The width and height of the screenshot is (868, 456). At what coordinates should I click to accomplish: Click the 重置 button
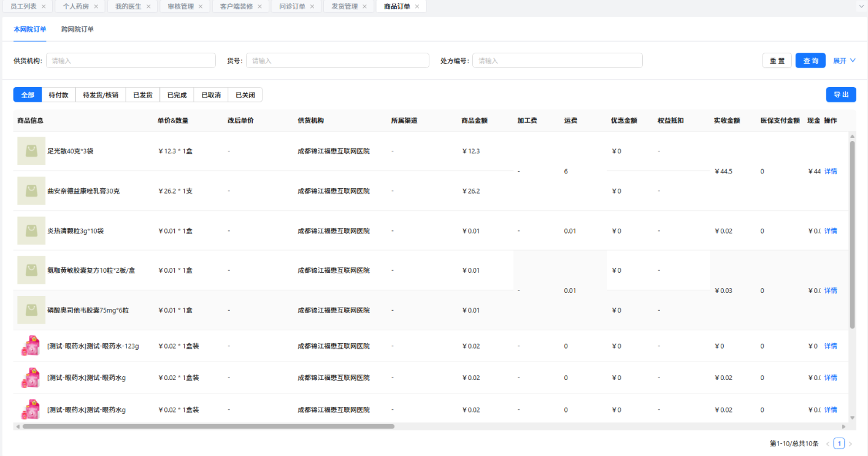point(777,61)
